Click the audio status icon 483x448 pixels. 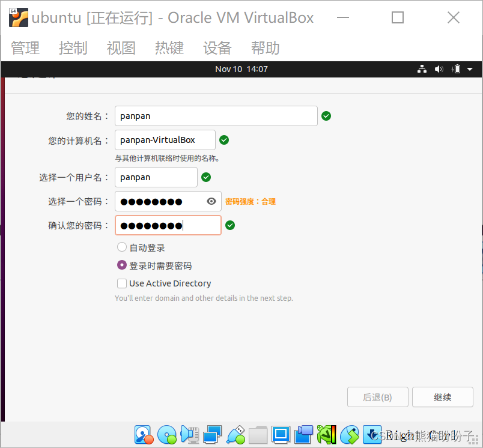[x=190, y=435]
